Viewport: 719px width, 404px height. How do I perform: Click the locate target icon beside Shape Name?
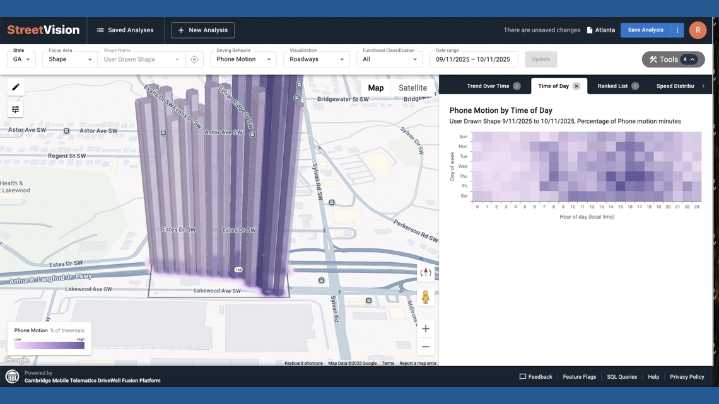tap(194, 60)
